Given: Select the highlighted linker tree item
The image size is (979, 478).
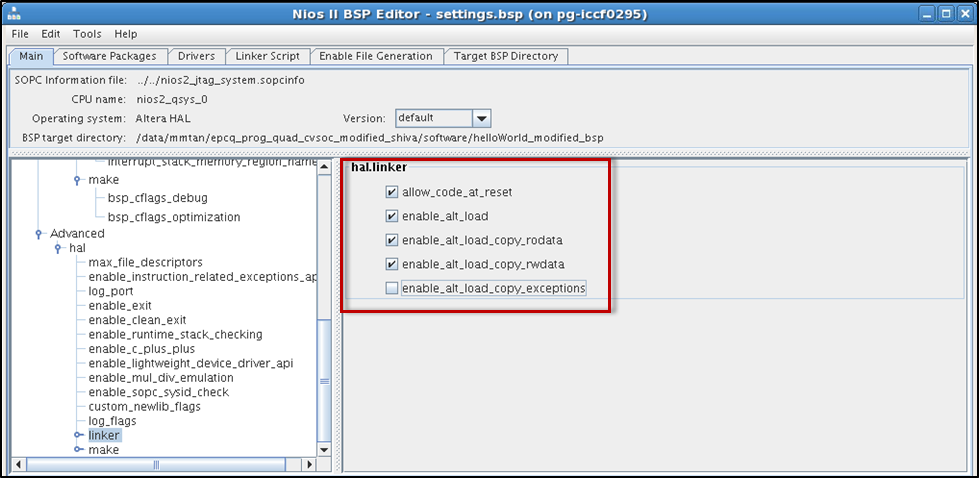Looking at the screenshot, I should coord(104,435).
